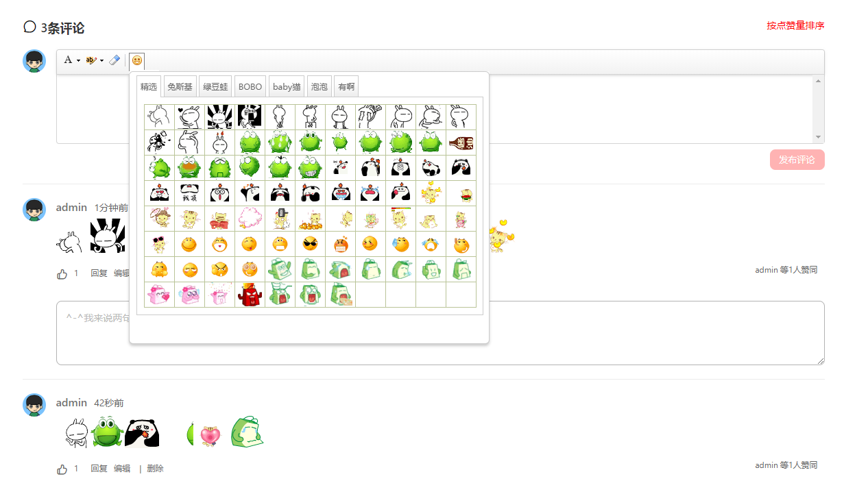Select the eraser clear-formatting tool
868x481 pixels.
[114, 60]
